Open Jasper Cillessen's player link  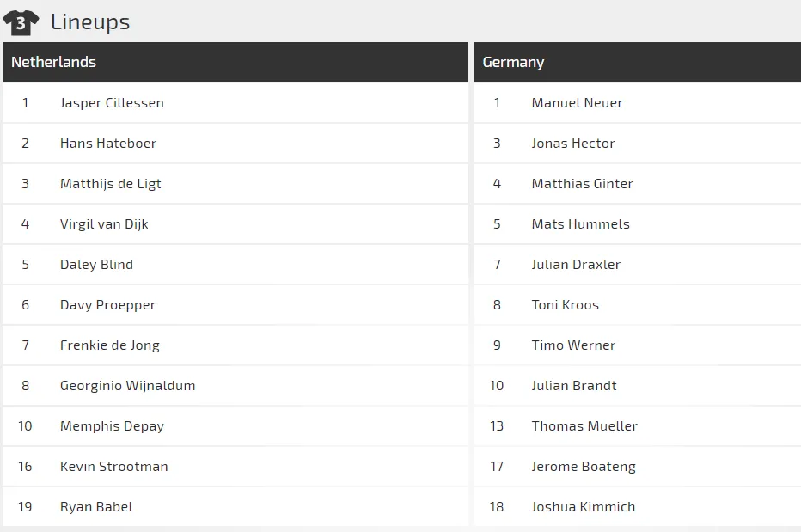(x=112, y=103)
